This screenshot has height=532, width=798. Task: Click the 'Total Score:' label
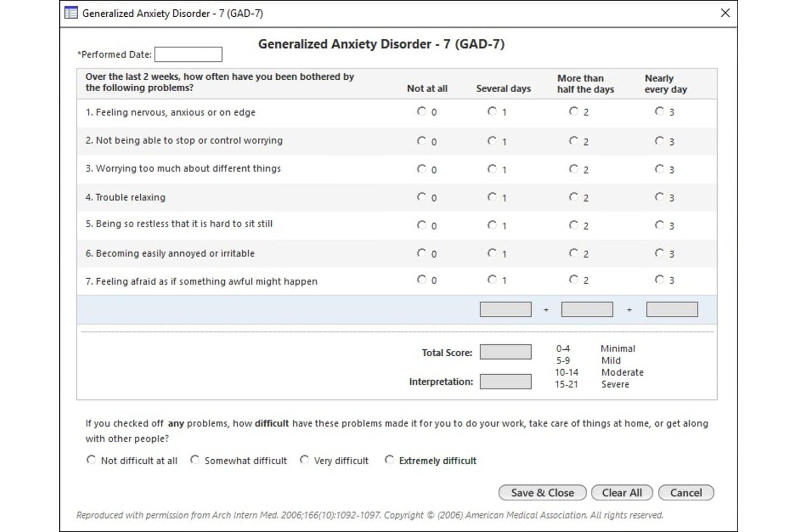coord(447,353)
